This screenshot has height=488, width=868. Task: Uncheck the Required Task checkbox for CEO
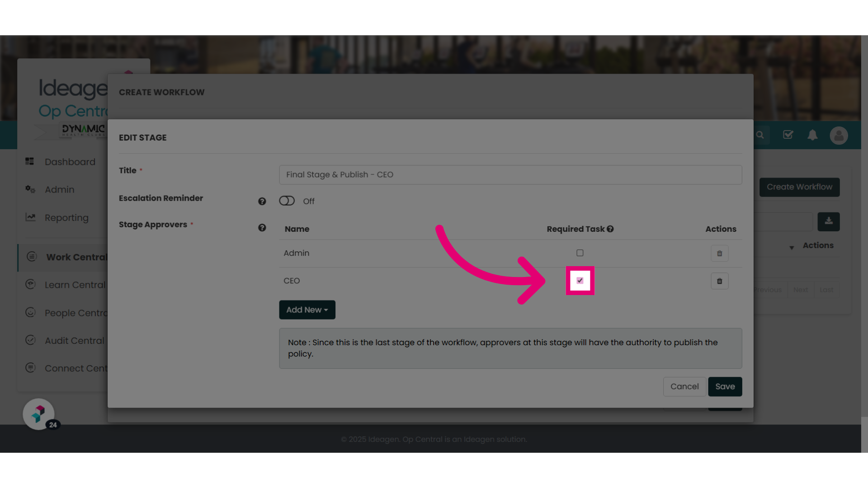(580, 281)
